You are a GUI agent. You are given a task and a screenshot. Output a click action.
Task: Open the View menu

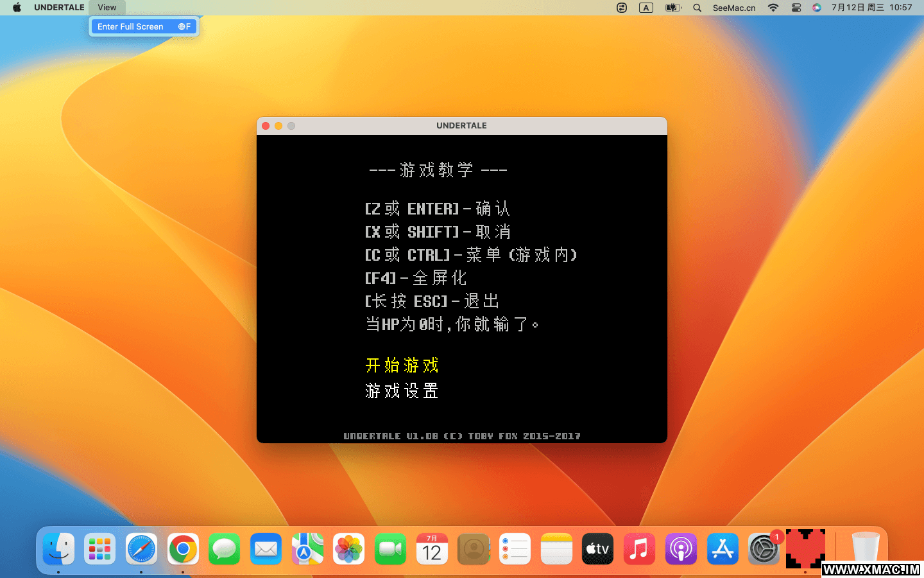tap(107, 8)
